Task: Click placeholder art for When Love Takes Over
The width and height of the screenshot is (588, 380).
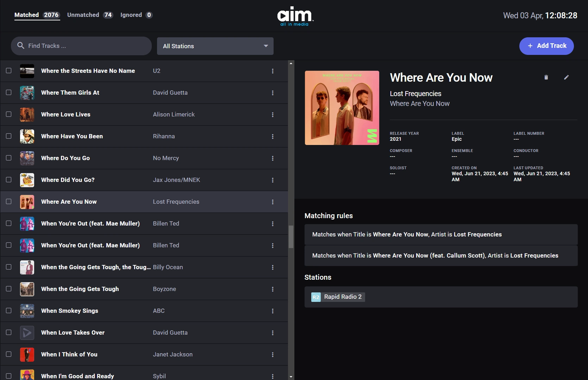Action: tap(27, 333)
